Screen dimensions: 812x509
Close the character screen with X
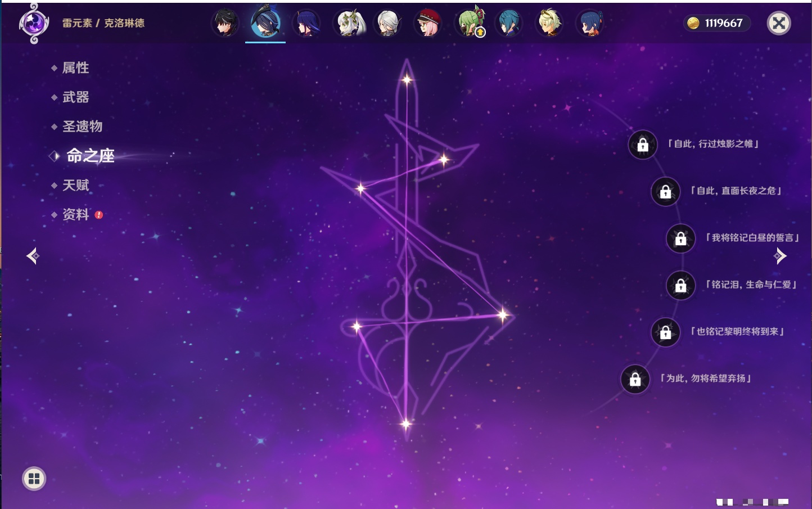(779, 23)
